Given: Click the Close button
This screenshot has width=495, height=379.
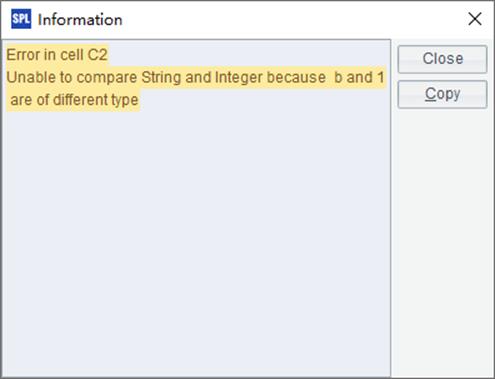Looking at the screenshot, I should [x=442, y=59].
